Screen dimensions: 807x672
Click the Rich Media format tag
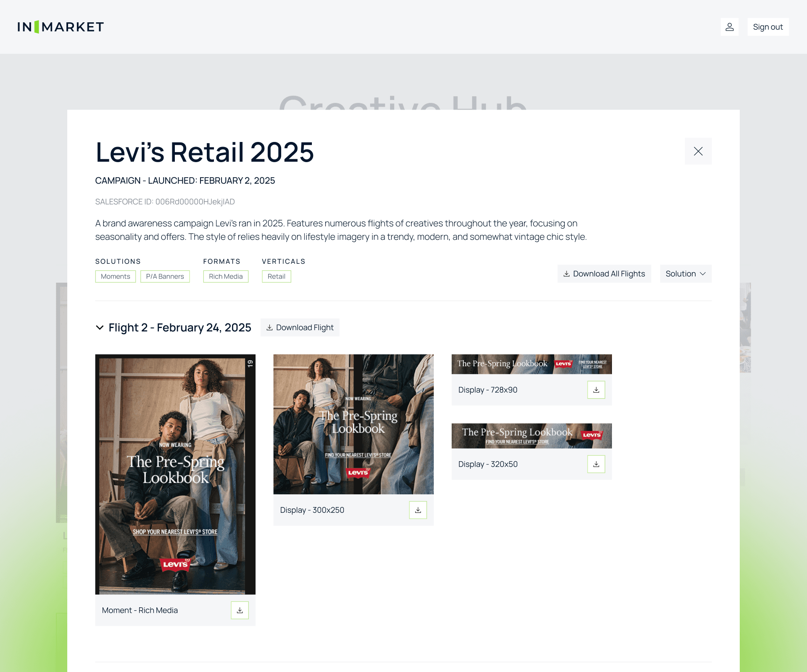(226, 276)
